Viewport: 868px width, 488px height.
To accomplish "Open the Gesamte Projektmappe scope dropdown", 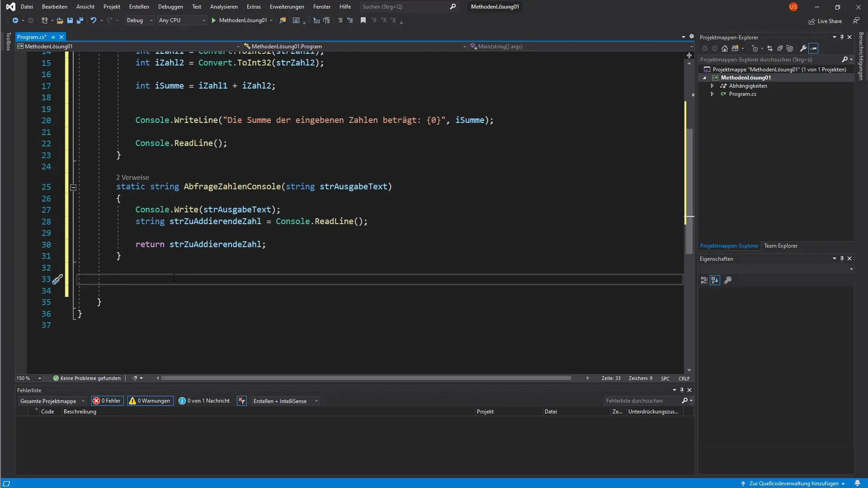I will pyautogui.click(x=52, y=401).
